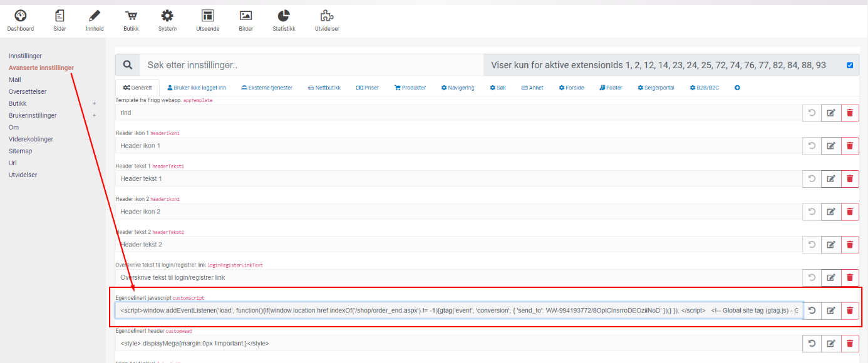
Task: Switch to the Nettbutikk tab
Action: point(324,88)
